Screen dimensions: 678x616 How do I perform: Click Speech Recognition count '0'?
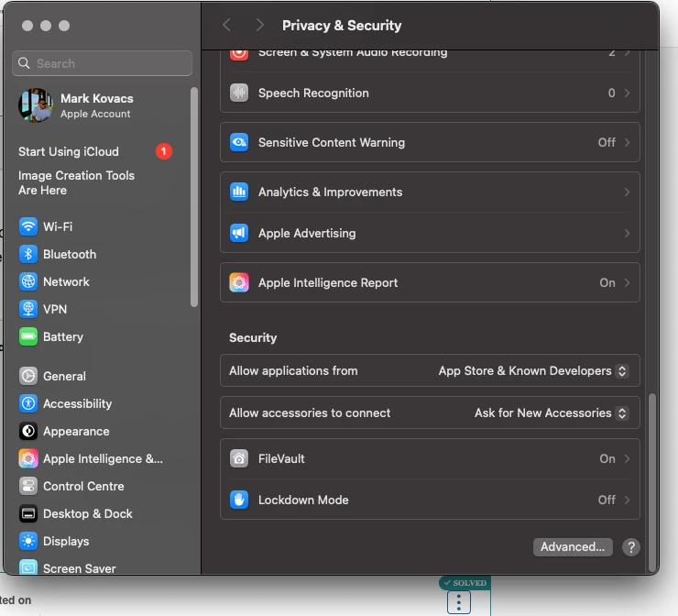(611, 93)
